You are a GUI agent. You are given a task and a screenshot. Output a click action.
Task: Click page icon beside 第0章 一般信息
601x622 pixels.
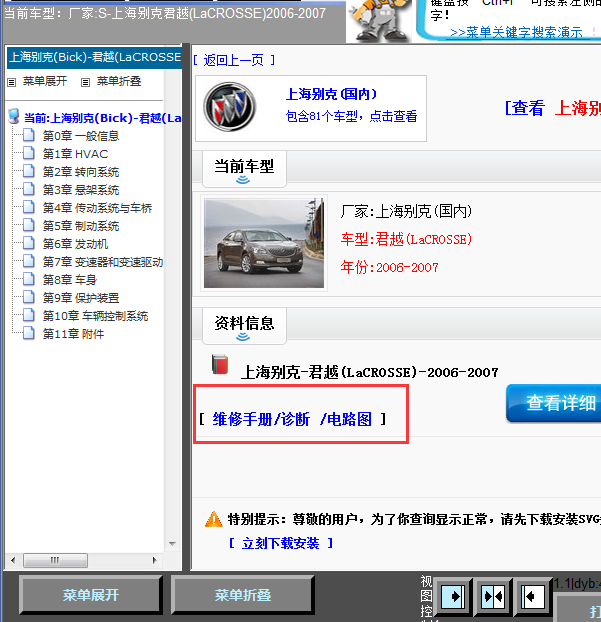[29, 135]
